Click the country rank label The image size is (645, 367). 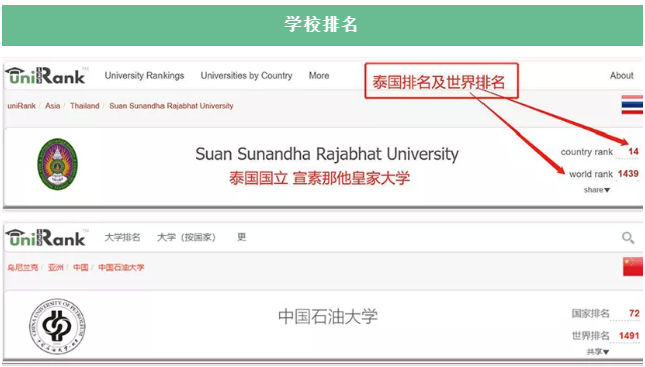587,152
